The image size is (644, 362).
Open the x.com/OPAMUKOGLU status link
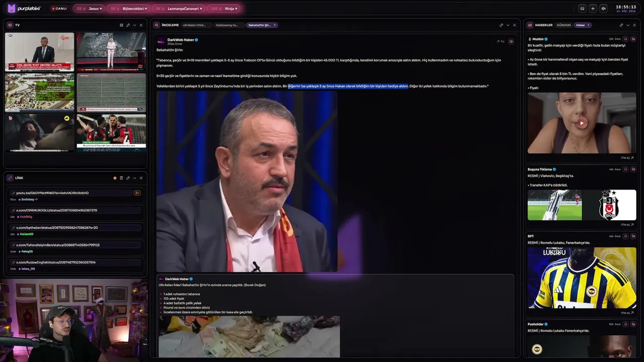[x=75, y=210]
